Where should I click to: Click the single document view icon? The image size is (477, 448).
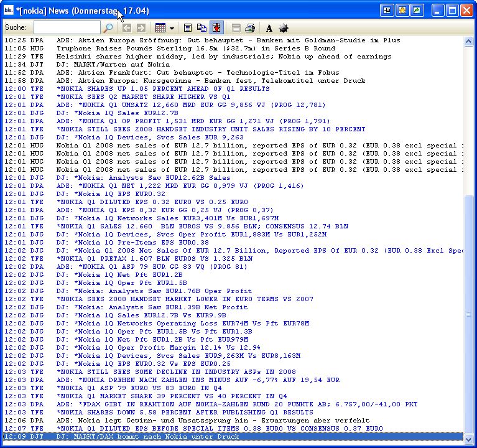click(188, 28)
